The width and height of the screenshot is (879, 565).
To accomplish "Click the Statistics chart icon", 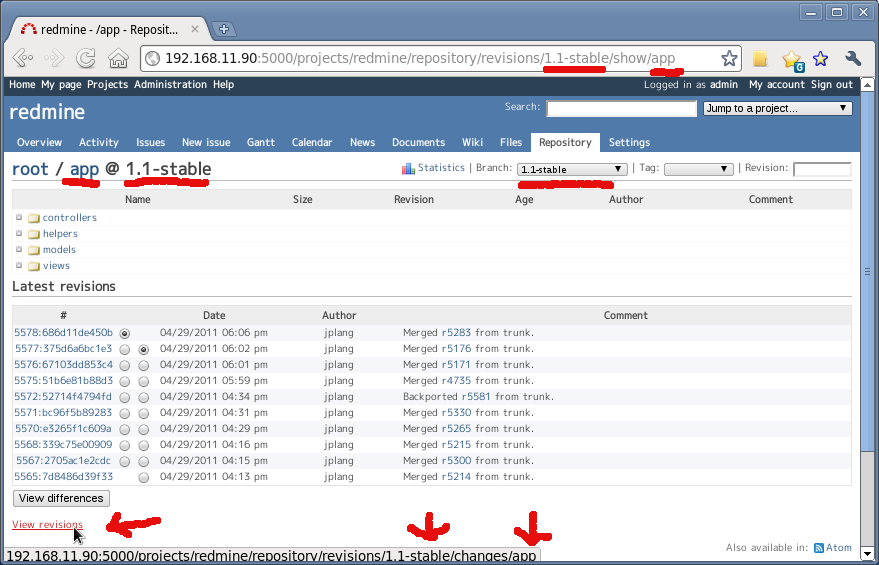I will [408, 168].
